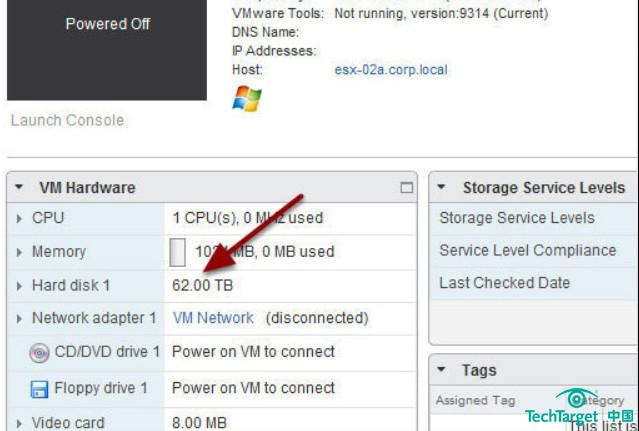Collapse the Storage Service Levels panel
Screen dimensions: 639x431
(x=441, y=187)
